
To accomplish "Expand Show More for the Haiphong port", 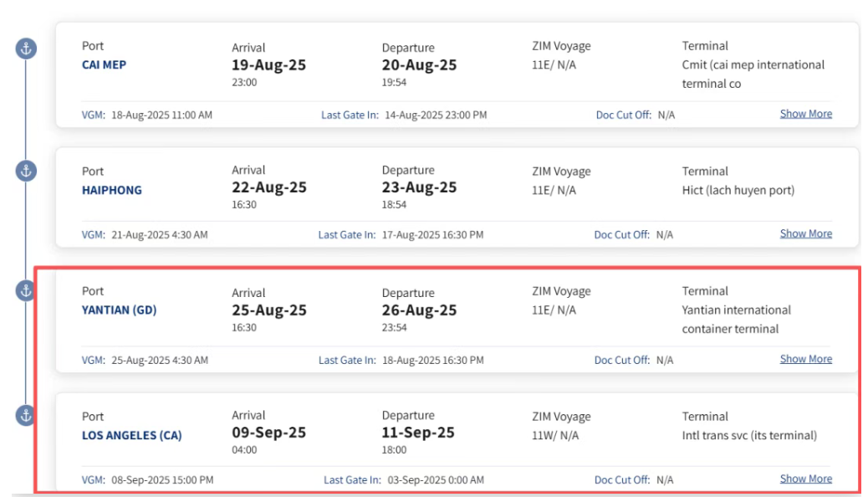I will (x=806, y=233).
